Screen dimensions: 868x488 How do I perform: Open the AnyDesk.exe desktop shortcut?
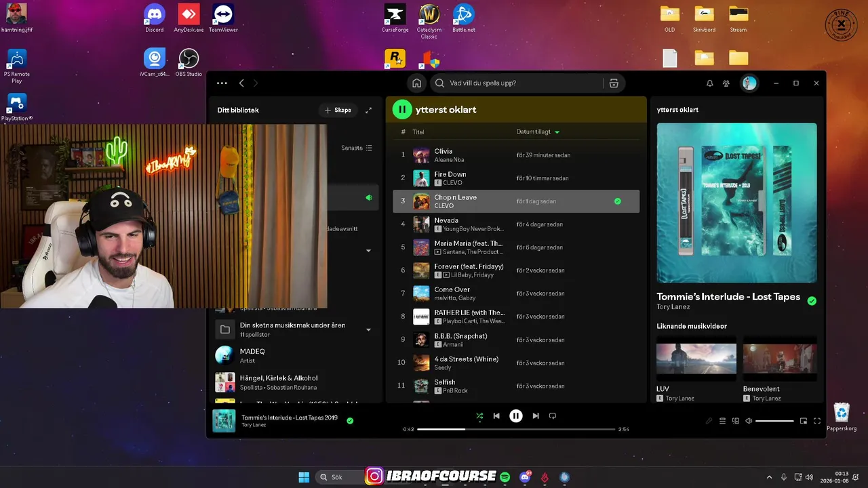coord(189,18)
